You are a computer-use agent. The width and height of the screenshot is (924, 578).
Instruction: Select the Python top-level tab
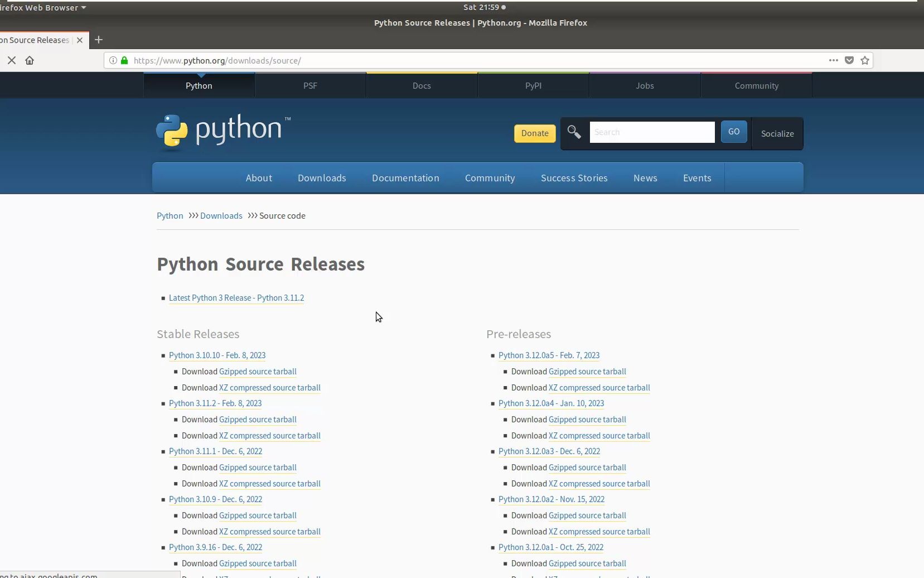click(199, 85)
